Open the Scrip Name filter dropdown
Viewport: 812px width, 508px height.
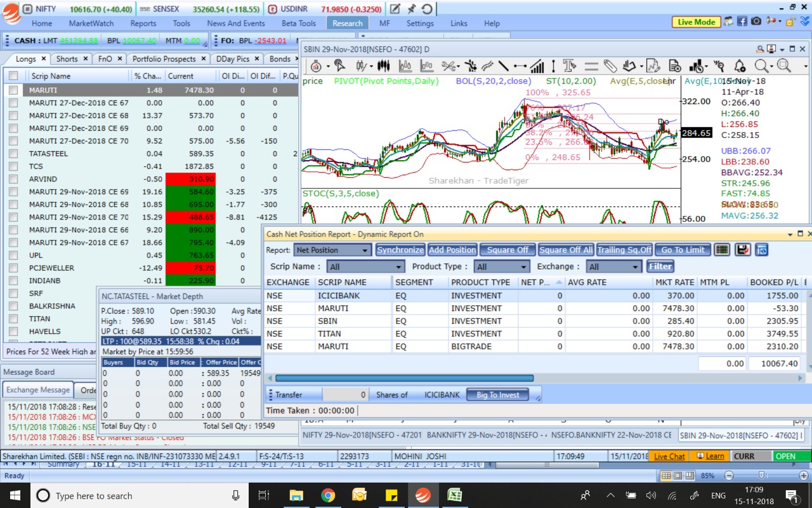pyautogui.click(x=365, y=267)
